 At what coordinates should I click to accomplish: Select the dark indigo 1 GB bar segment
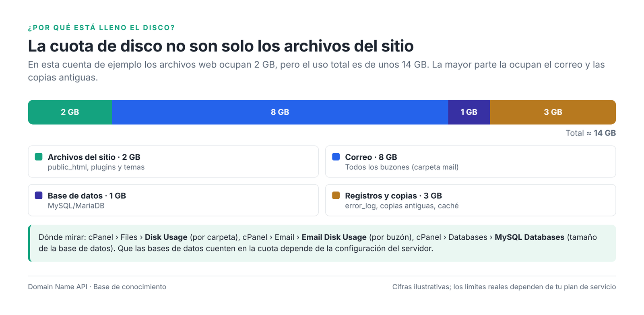[x=469, y=112]
